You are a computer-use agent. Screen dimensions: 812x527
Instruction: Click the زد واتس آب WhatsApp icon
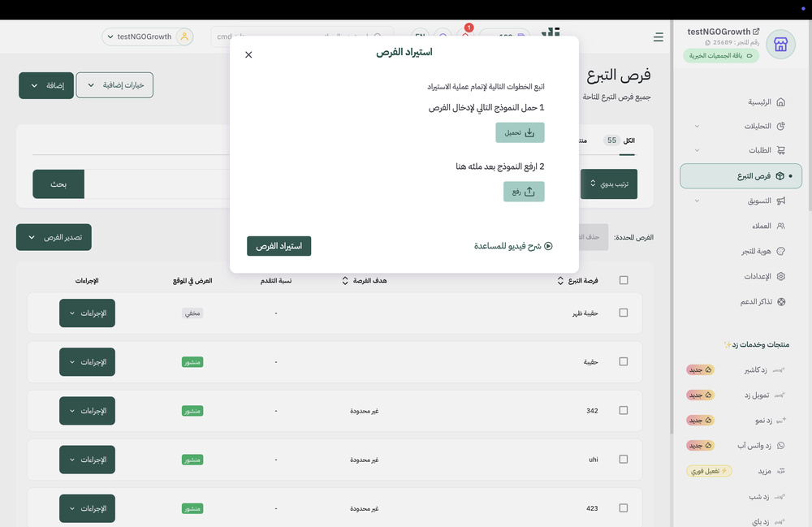pos(781,446)
